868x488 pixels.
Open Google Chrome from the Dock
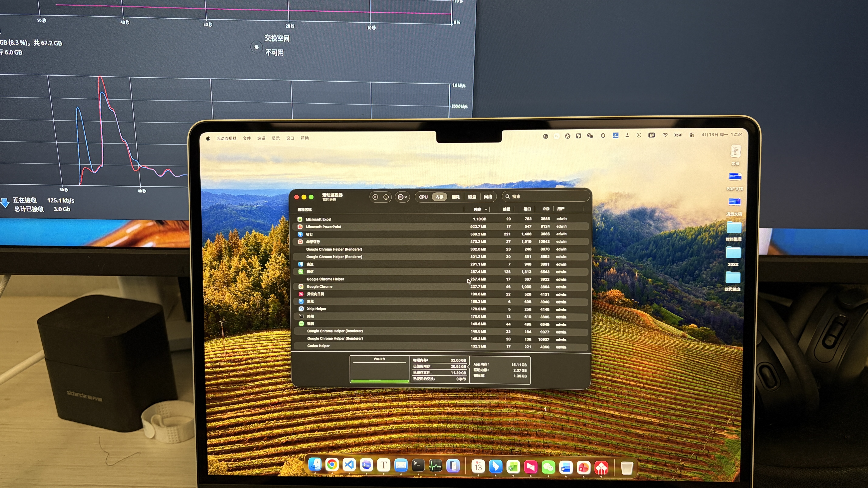click(332, 465)
